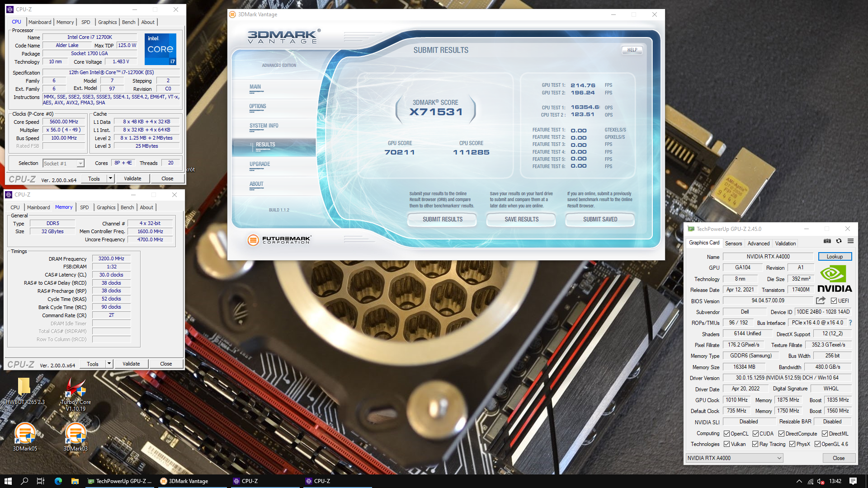Image resolution: width=868 pixels, height=488 pixels.
Task: Click the Lookup button in GPU-Z
Action: (835, 257)
